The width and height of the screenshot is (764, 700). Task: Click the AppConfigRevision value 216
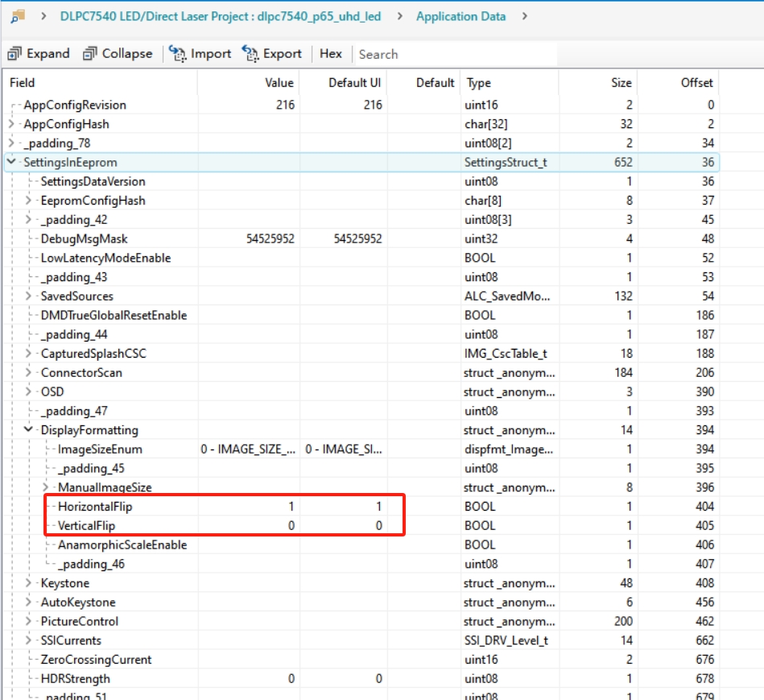click(x=285, y=105)
